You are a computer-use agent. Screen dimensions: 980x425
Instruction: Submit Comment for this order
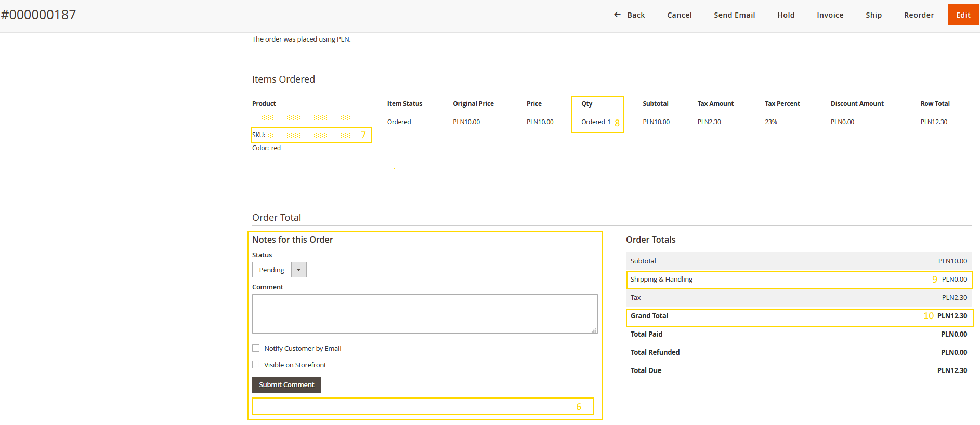coord(286,385)
